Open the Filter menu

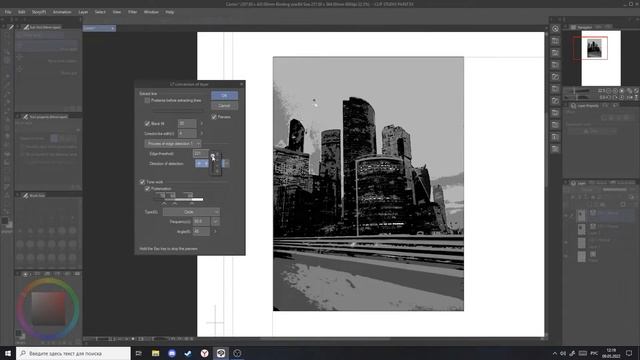133,12
